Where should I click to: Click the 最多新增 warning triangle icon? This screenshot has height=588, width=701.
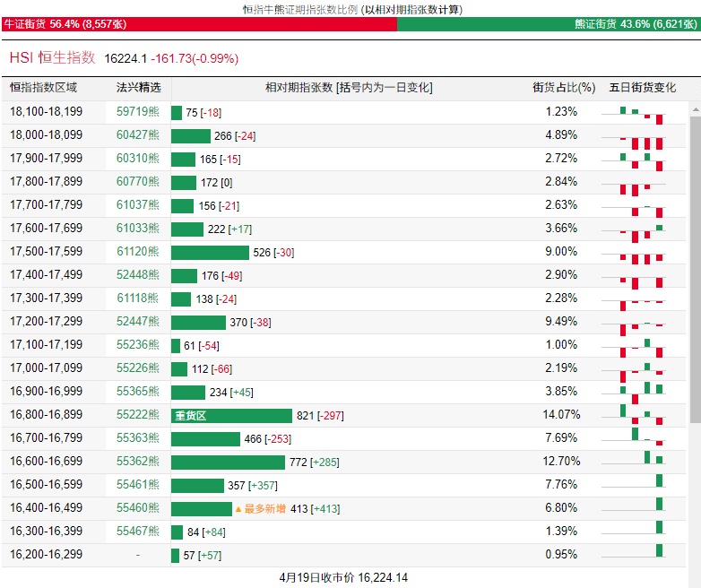(238, 509)
